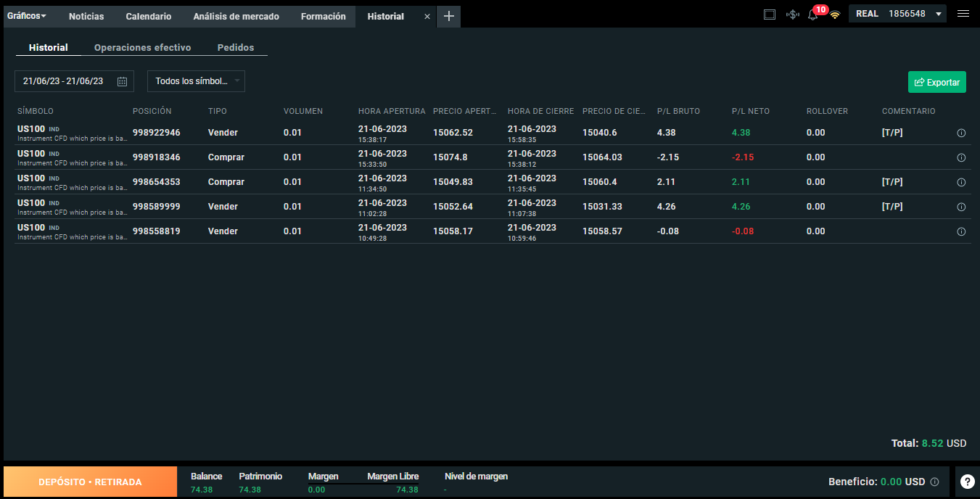Show info for position 998922946
Image resolution: width=980 pixels, height=499 pixels.
[961, 133]
